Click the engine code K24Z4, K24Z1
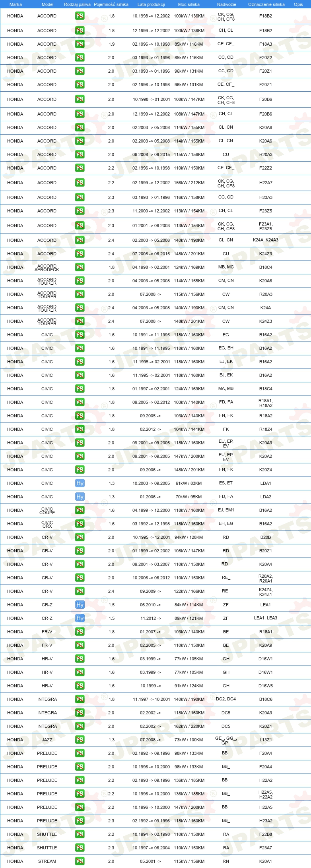The height and width of the screenshot is (868, 311). point(266,592)
